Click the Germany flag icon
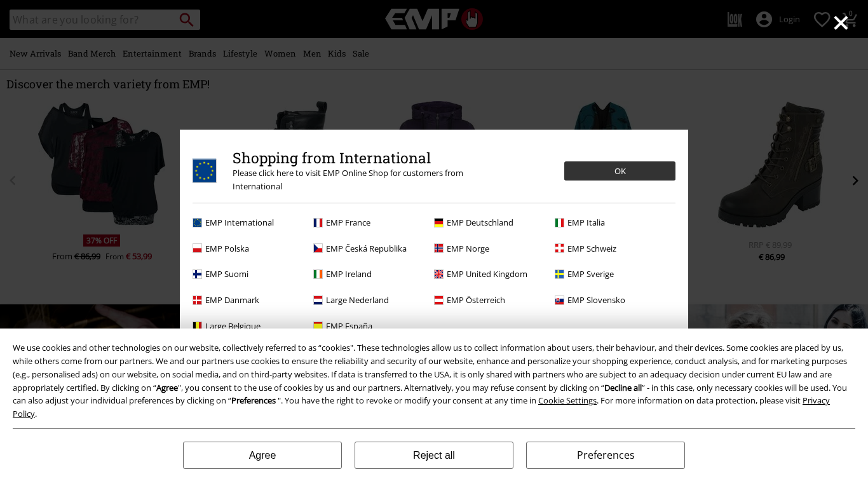 (438, 222)
